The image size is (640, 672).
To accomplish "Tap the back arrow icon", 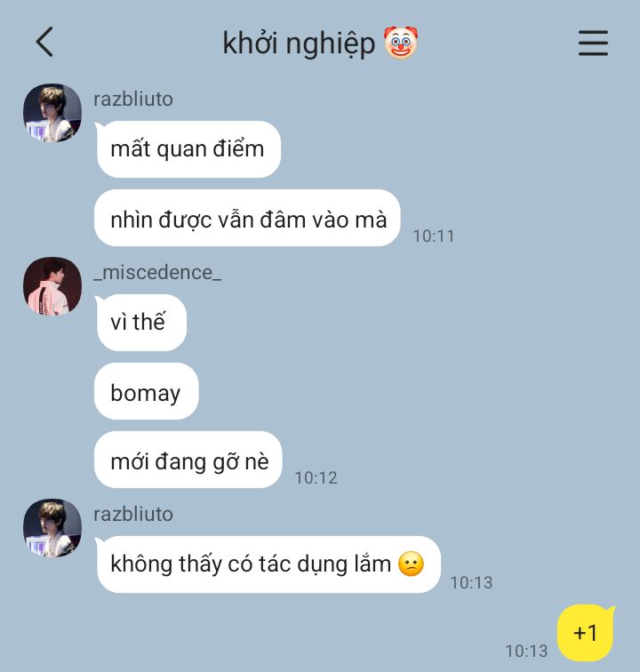I will [x=44, y=42].
